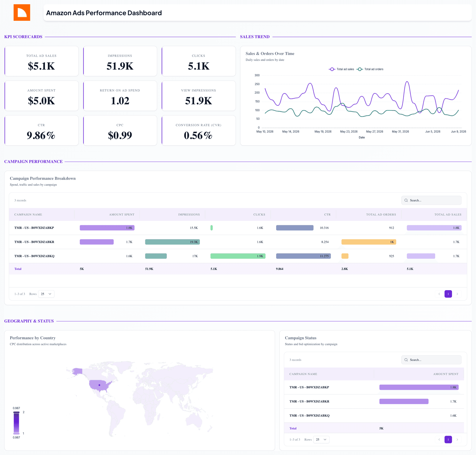Image resolution: width=476 pixels, height=455 pixels.
Task: Go to previous page in Campaign Status table
Action: (x=439, y=440)
